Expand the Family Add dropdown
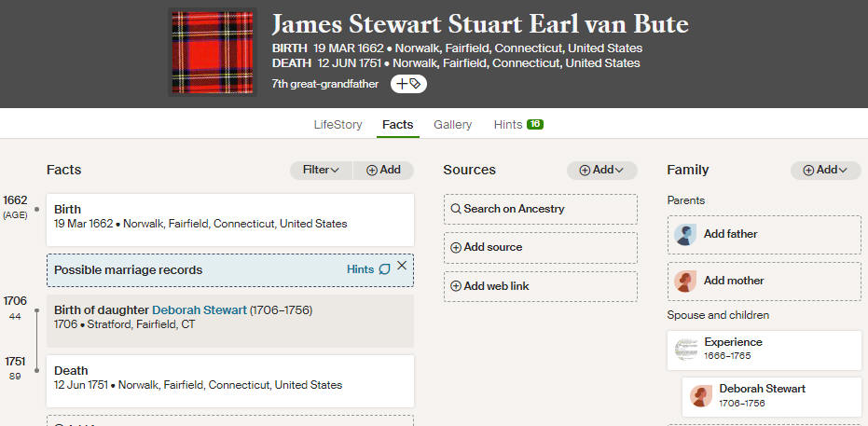 pos(825,171)
